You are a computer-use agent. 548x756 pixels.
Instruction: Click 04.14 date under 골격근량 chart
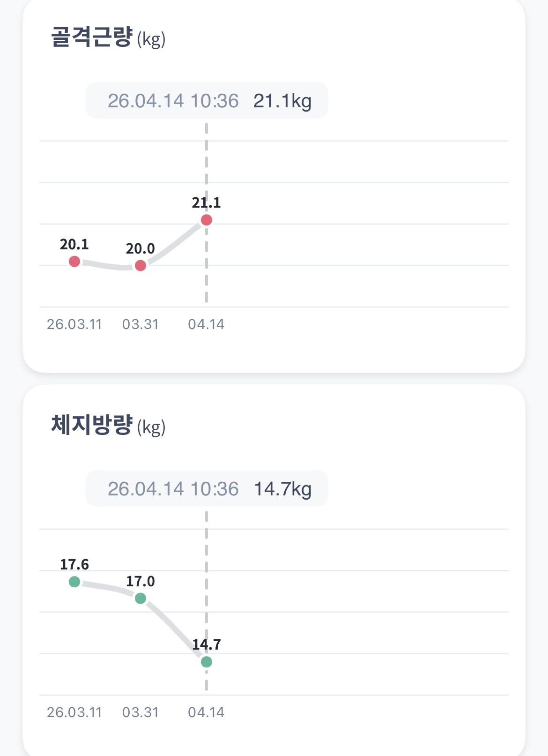click(x=206, y=324)
